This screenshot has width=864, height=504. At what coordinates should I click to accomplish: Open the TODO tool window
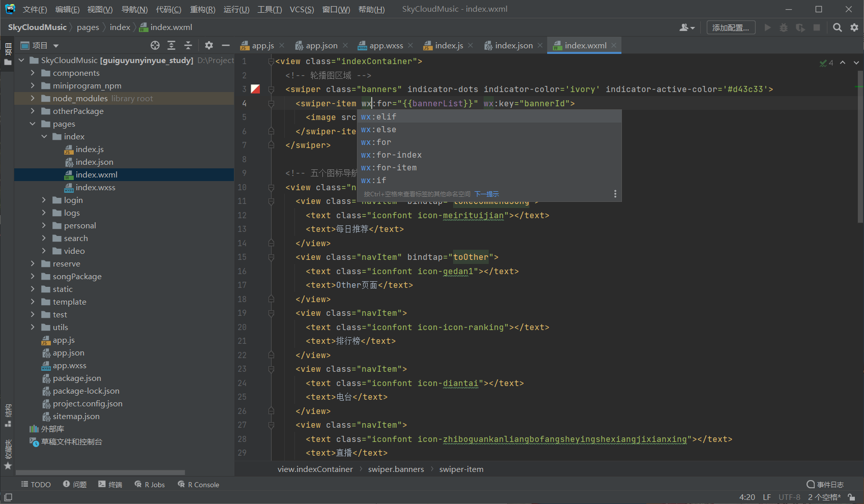[36, 485]
